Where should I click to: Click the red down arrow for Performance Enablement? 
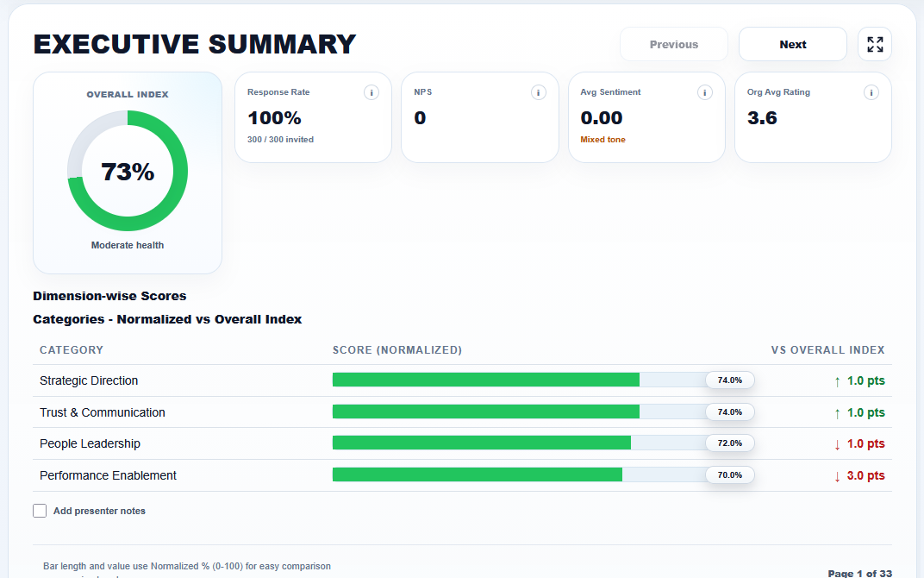[838, 476]
